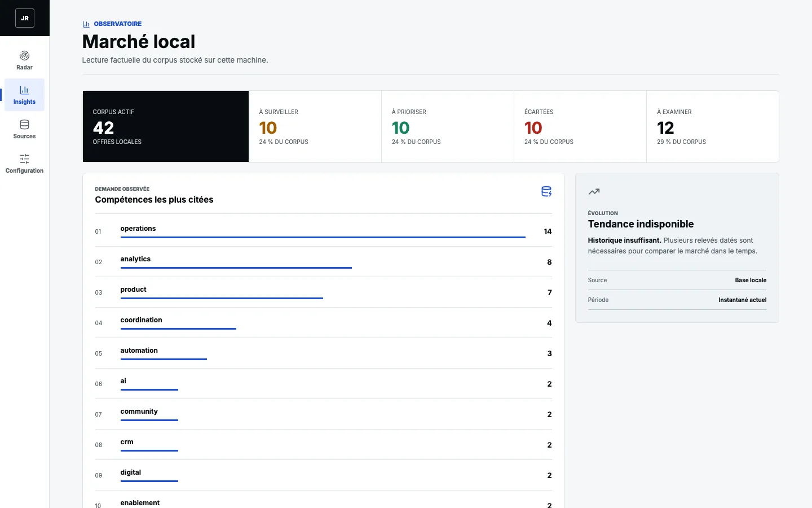The width and height of the screenshot is (812, 508).
Task: Click the product skill bar
Action: click(222, 299)
